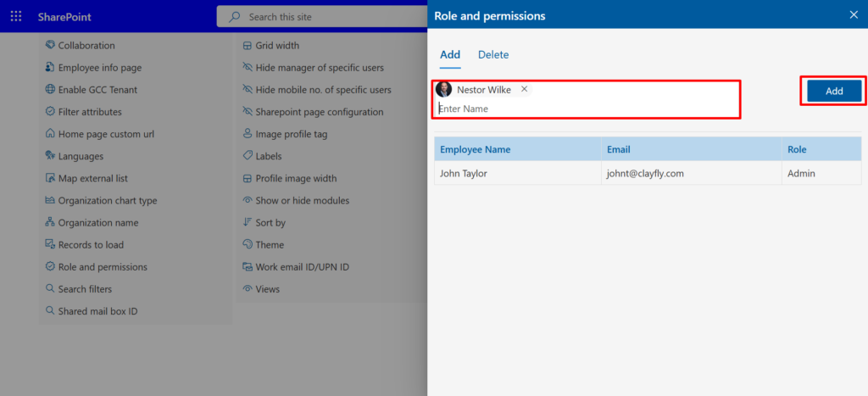Image resolution: width=868 pixels, height=396 pixels.
Task: Click the Role and permissions icon
Action: click(x=50, y=267)
